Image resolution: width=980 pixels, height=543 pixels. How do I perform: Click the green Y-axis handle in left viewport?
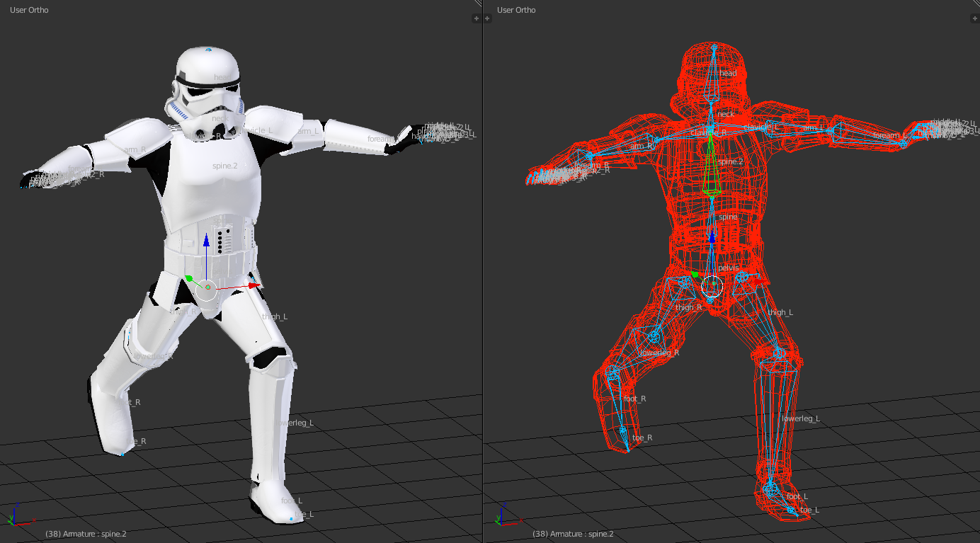[x=189, y=278]
